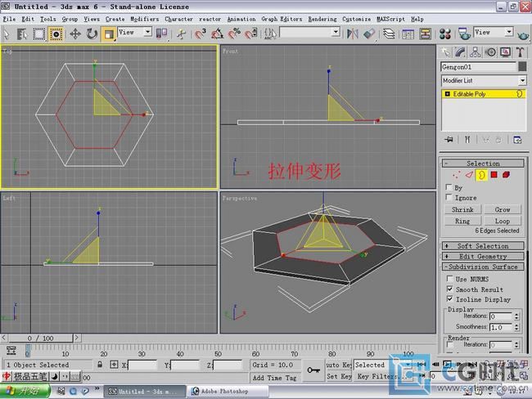Activate the Select and Scale tool

click(109, 34)
